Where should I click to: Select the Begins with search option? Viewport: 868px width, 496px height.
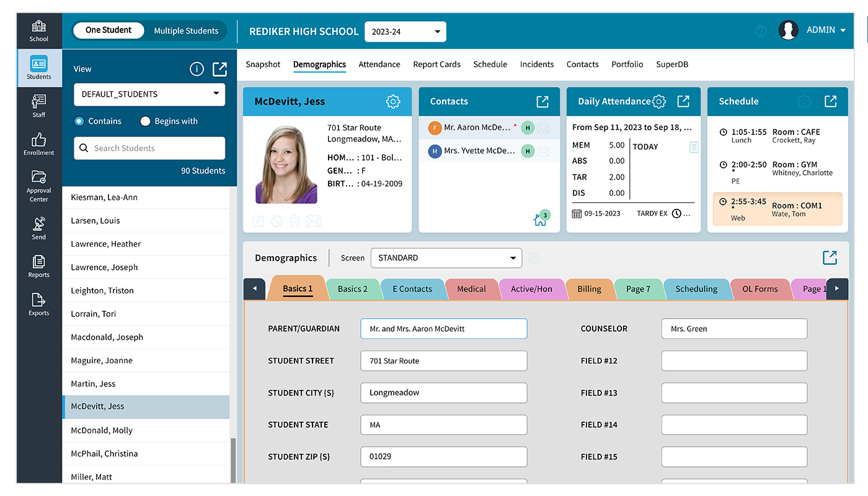145,121
